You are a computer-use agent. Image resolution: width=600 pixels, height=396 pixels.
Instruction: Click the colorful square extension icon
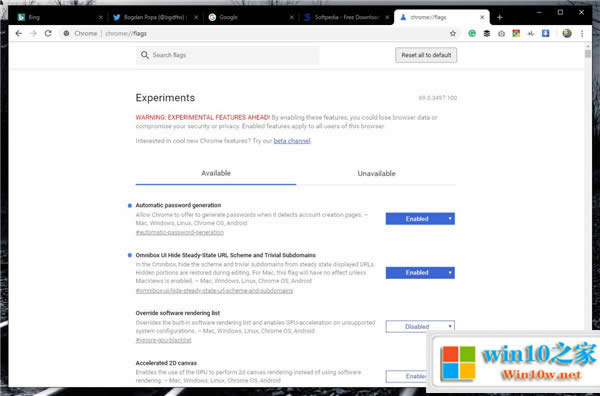(516, 34)
